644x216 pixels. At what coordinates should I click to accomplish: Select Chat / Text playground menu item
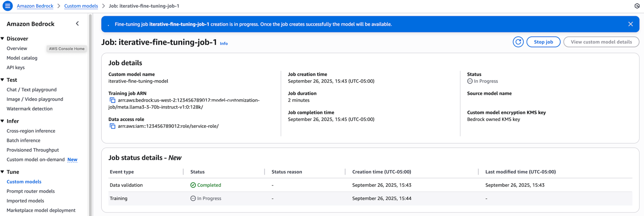32,90
